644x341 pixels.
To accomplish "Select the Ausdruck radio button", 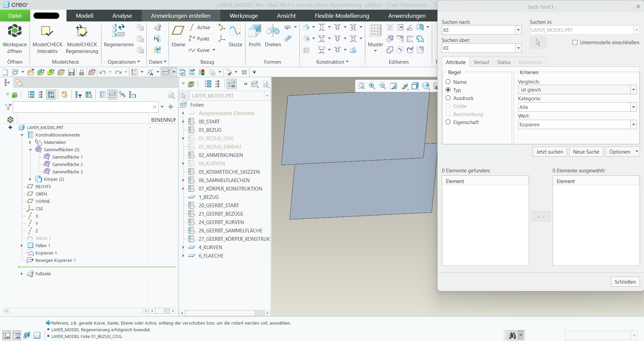I will pos(448,98).
